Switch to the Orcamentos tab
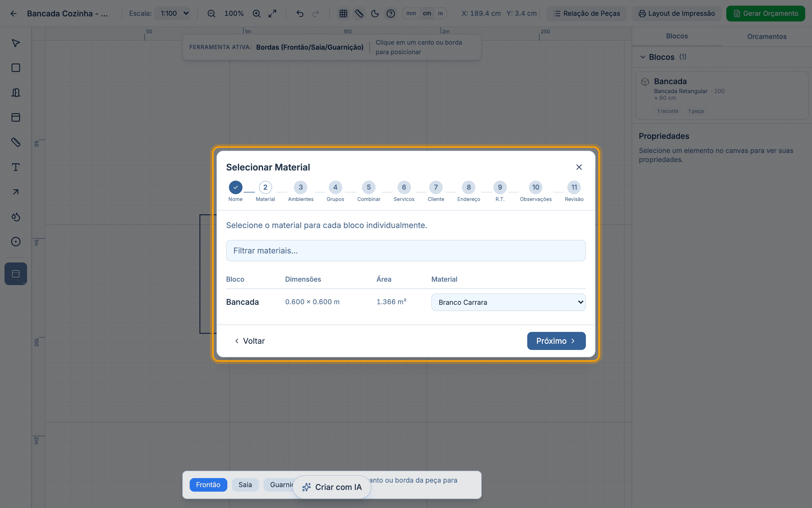 point(767,36)
